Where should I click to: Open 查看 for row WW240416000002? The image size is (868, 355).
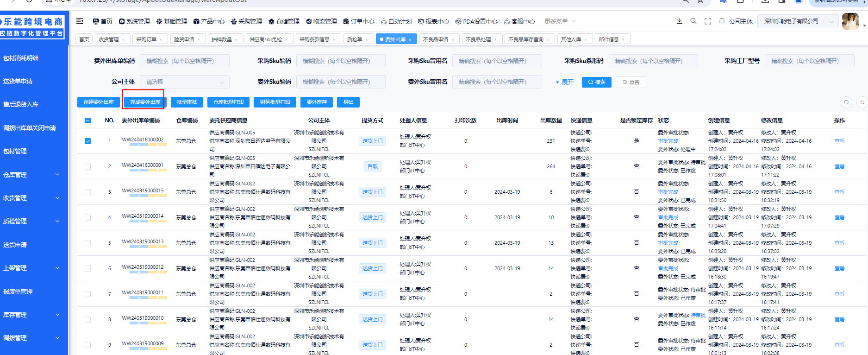click(x=839, y=141)
